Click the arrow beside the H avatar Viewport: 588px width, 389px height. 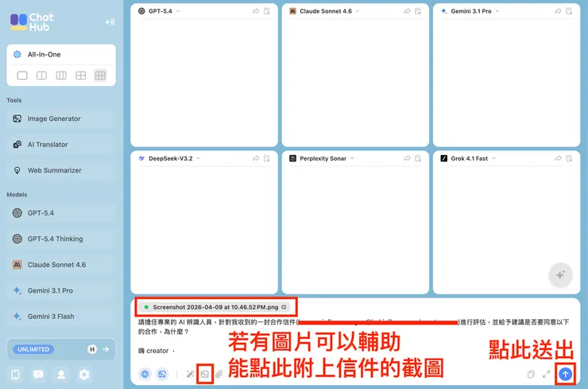pos(106,349)
